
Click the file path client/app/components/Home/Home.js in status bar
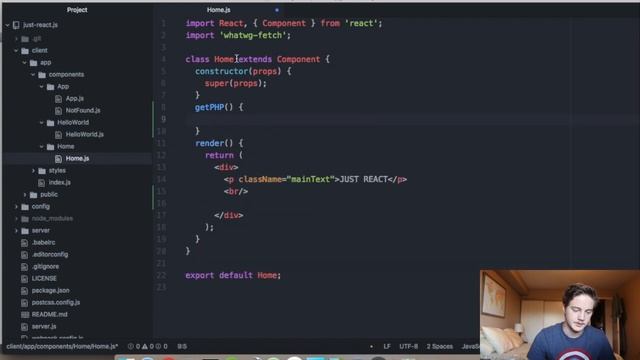62,347
